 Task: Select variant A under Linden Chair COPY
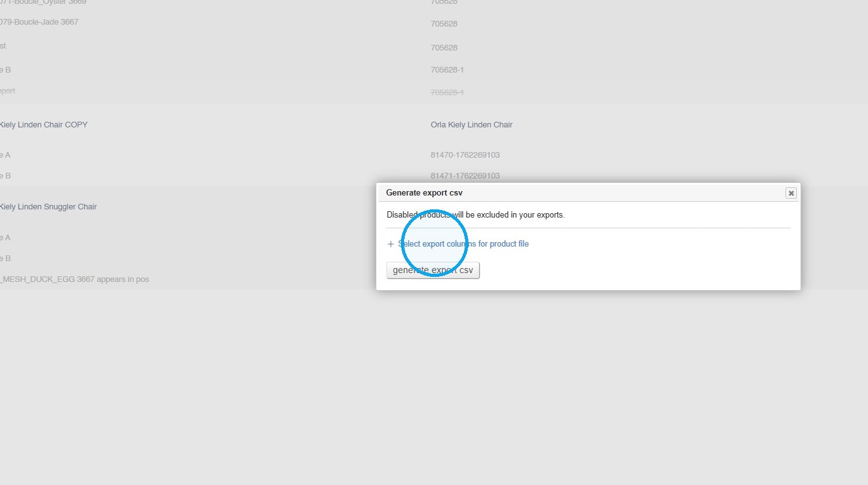(x=5, y=155)
